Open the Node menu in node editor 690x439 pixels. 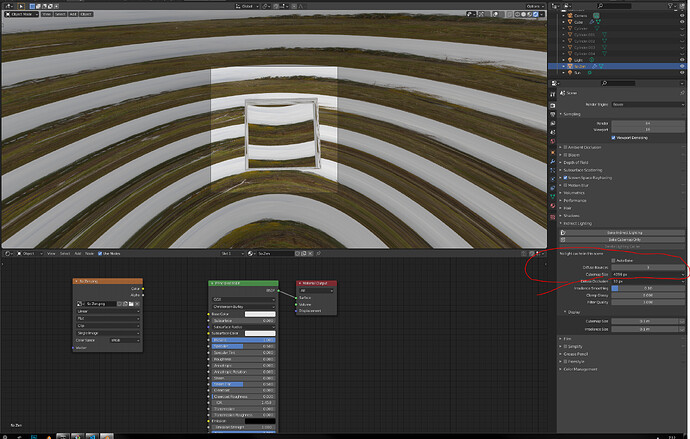[89, 254]
